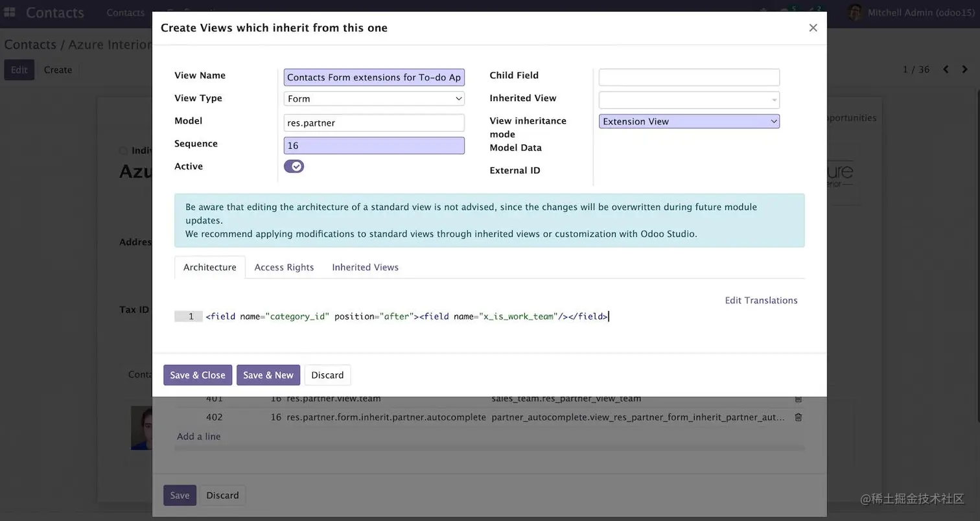
Task: Click res.partner.form.inherit.partner.autocomplete cell
Action: click(386, 417)
